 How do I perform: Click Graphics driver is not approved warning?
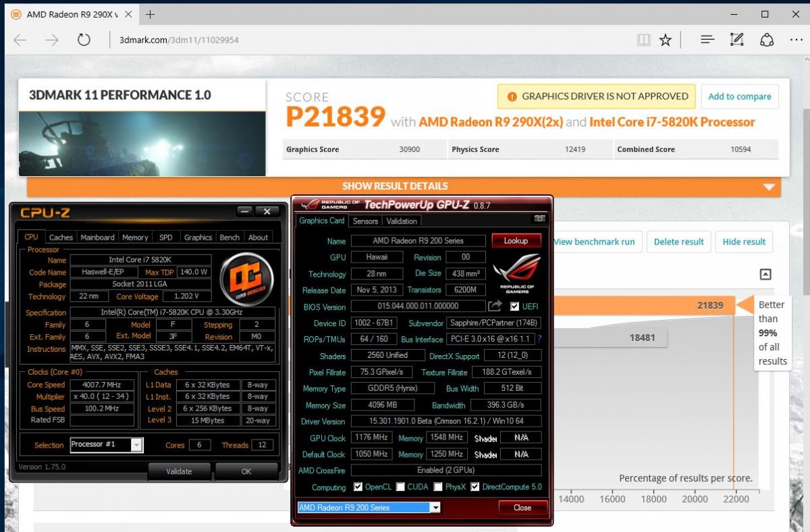tap(597, 97)
